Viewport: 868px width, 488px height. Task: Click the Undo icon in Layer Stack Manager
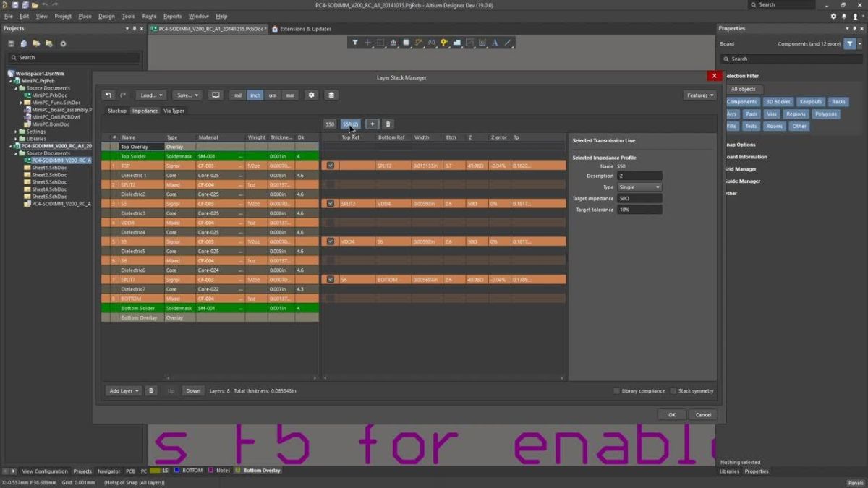[x=107, y=95]
